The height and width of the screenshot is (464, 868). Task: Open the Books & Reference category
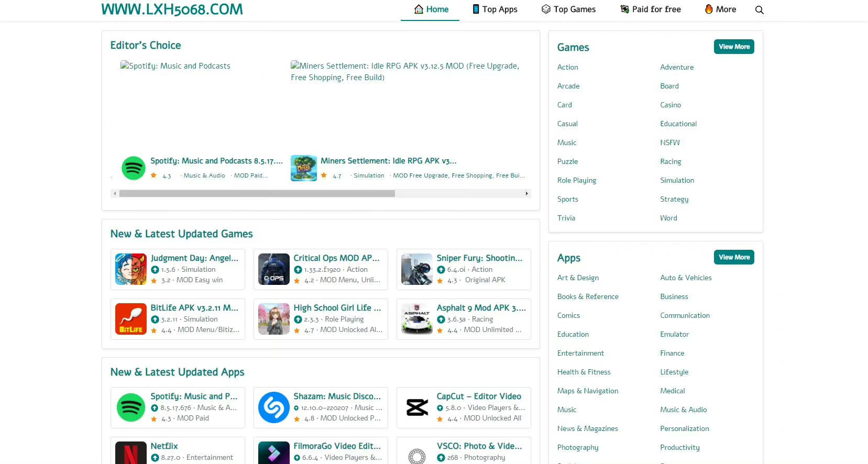pyautogui.click(x=588, y=296)
